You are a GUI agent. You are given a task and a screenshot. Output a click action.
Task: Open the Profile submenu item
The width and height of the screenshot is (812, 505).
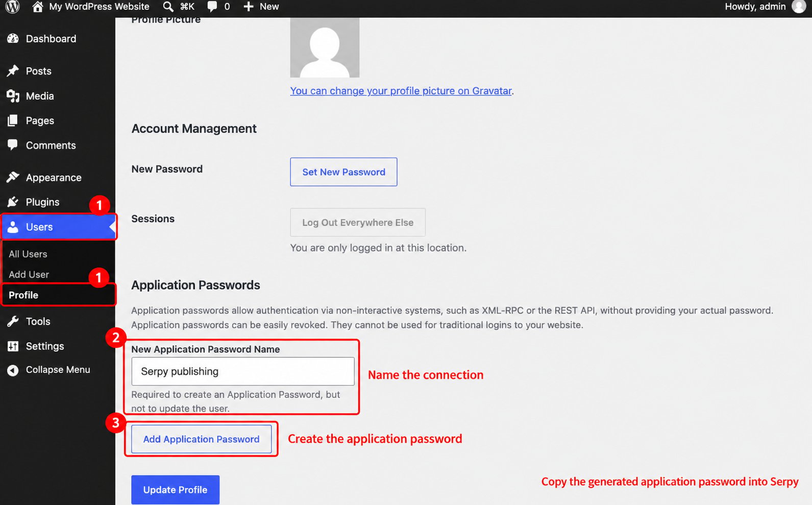23,295
